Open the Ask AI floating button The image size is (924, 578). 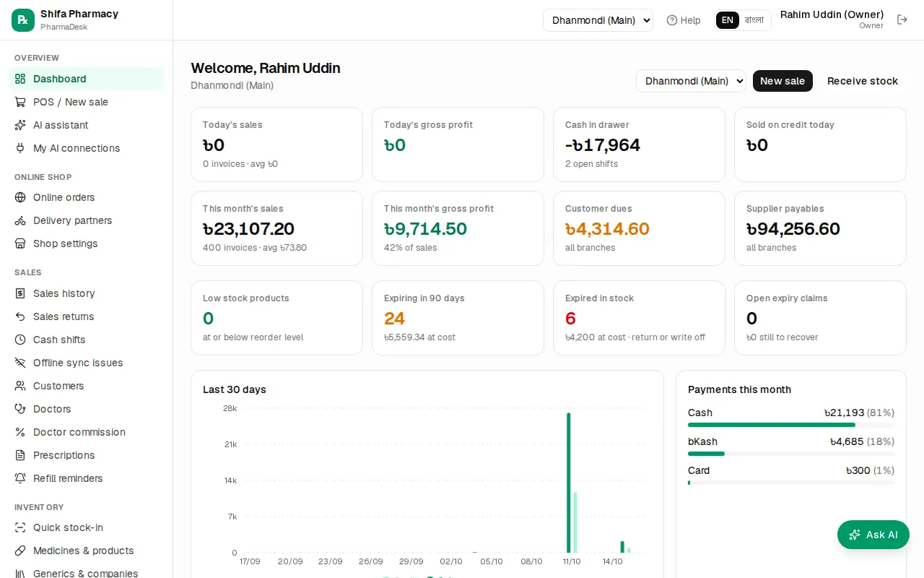point(873,535)
